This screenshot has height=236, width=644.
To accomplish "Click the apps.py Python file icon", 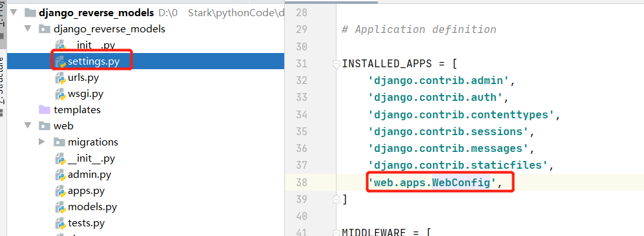I will pos(60,191).
